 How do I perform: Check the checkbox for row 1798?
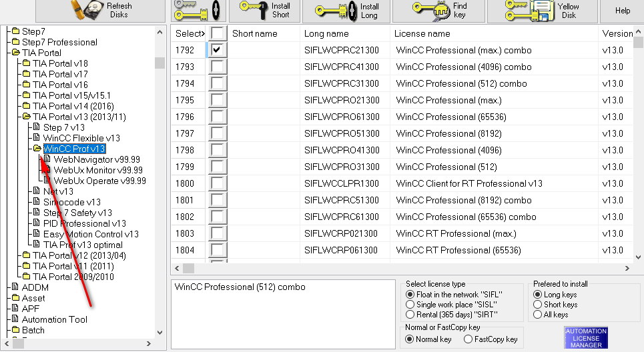218,150
